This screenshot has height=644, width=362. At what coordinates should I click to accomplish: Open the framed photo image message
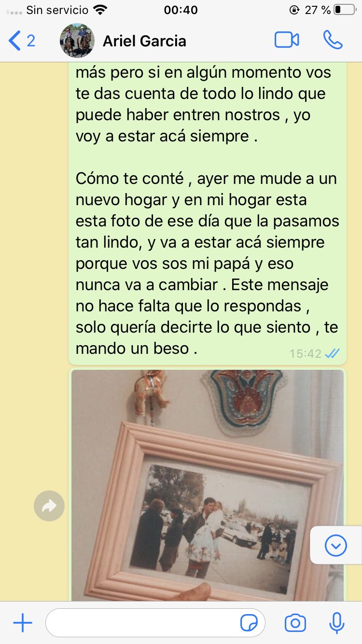pos(208,485)
